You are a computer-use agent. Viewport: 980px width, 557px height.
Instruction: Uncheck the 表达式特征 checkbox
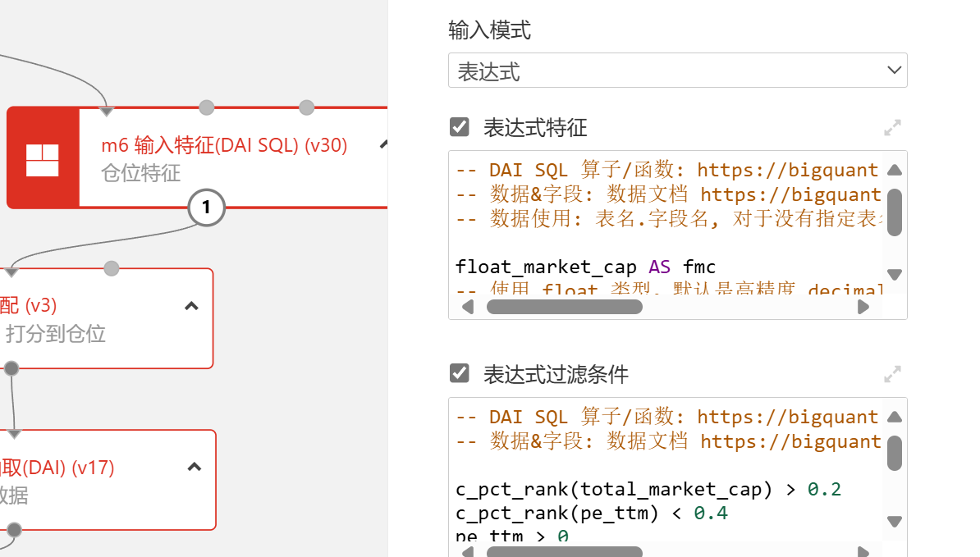(460, 127)
